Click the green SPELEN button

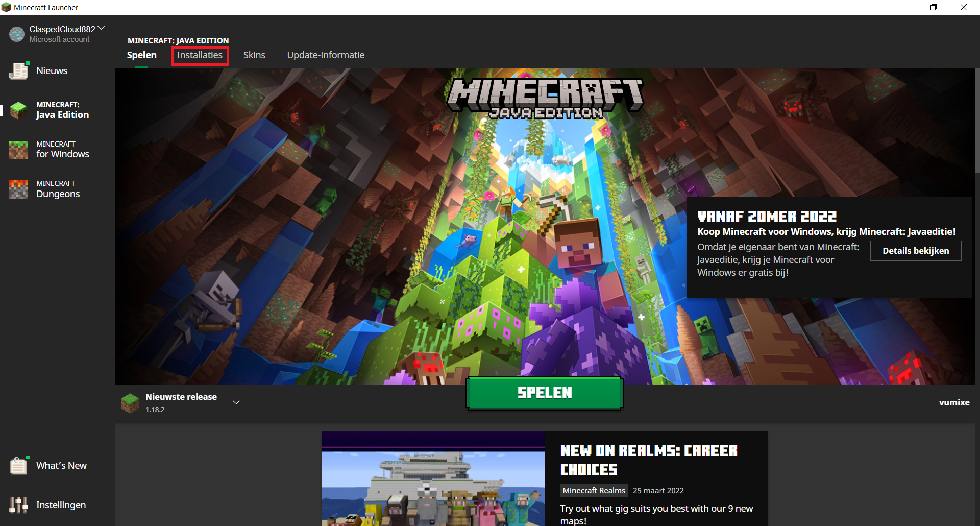coord(544,392)
